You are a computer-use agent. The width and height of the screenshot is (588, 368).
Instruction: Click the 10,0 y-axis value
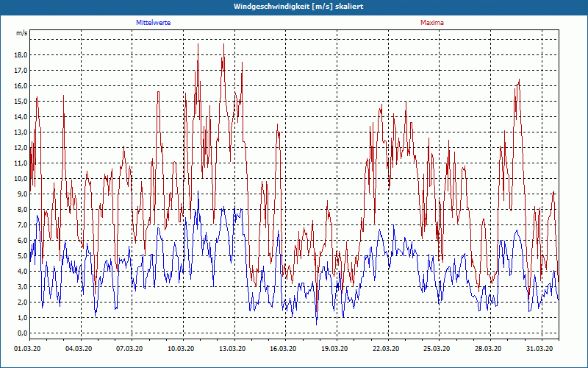pyautogui.click(x=21, y=179)
